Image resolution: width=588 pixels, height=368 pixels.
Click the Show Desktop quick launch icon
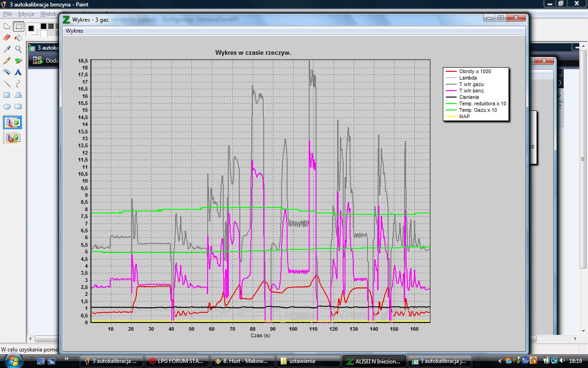click(41, 361)
